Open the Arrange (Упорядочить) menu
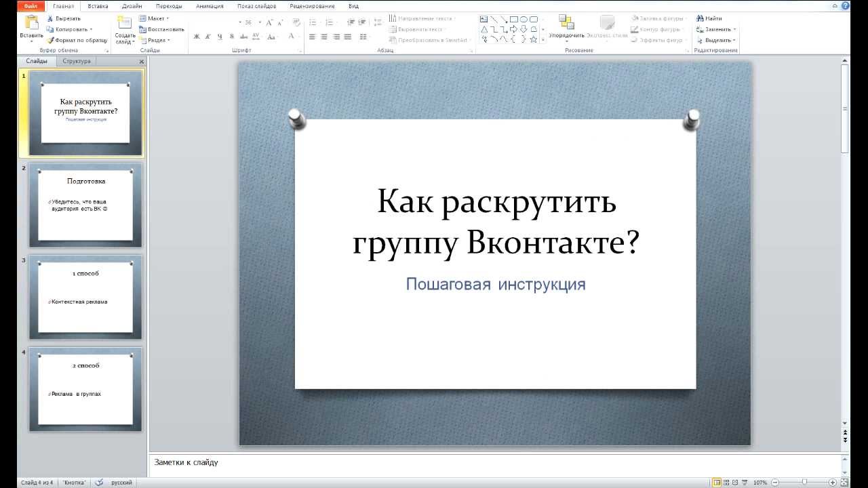Viewport: 868px width, 488px height. point(567,27)
